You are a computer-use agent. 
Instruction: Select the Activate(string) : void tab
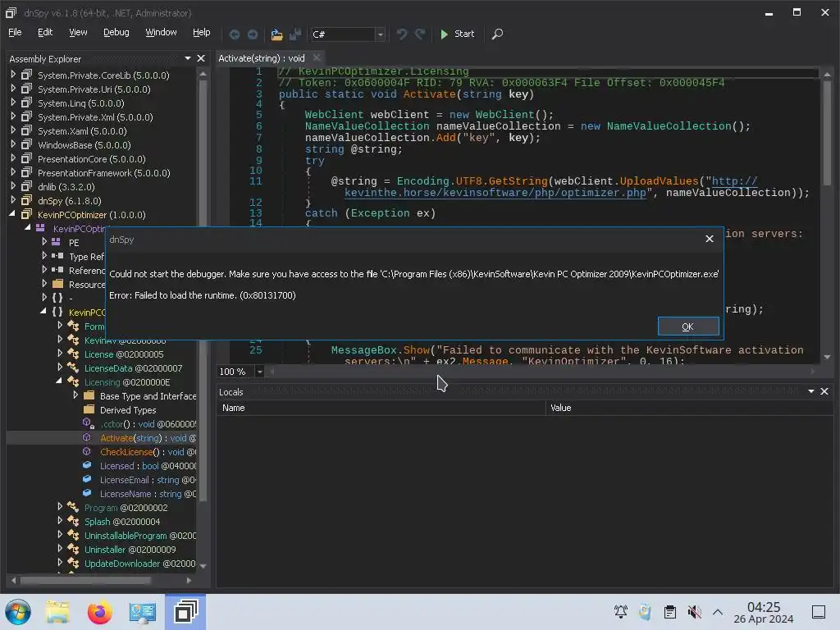(x=262, y=58)
